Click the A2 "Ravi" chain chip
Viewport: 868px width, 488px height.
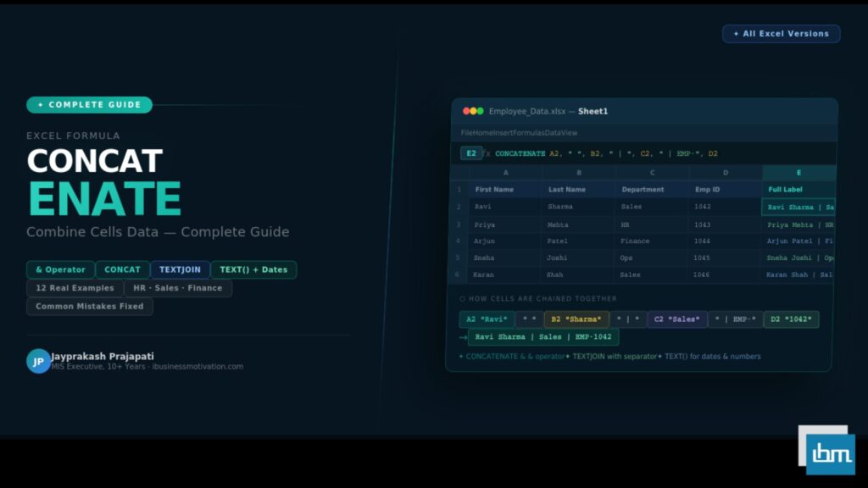(487, 319)
